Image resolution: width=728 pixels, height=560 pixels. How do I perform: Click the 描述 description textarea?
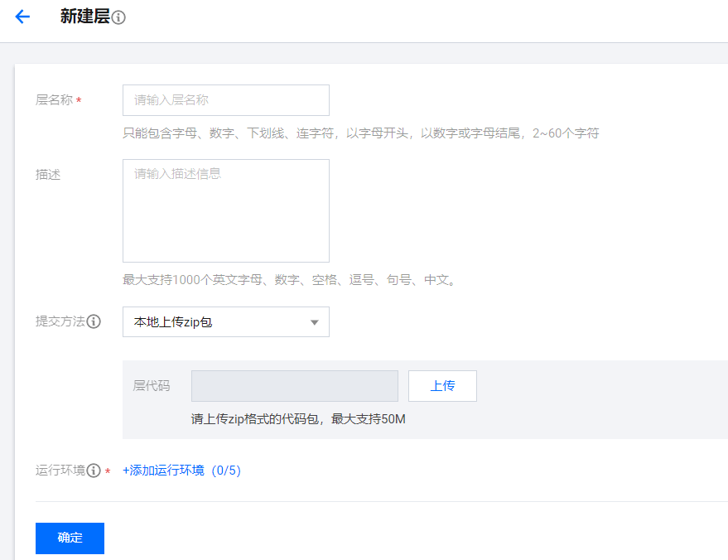(225, 210)
